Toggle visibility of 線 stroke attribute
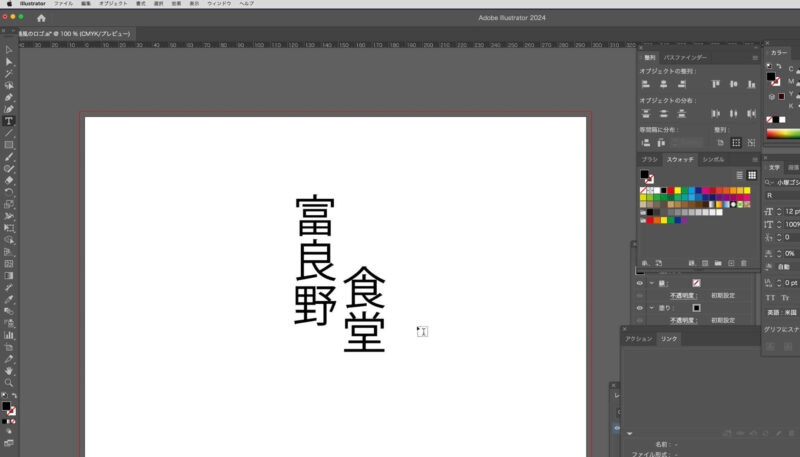 (640, 283)
